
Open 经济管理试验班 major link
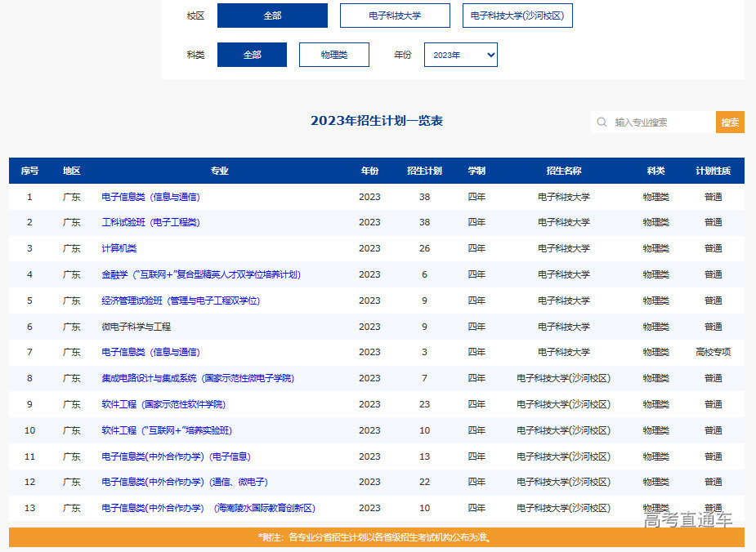[x=181, y=300]
